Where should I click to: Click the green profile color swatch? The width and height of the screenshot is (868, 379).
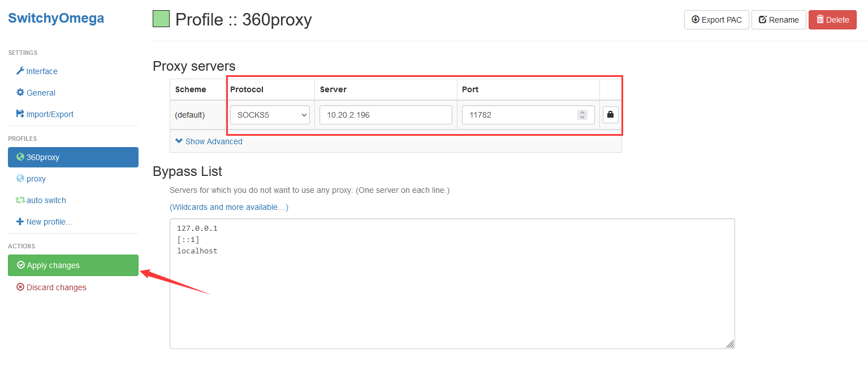click(161, 19)
